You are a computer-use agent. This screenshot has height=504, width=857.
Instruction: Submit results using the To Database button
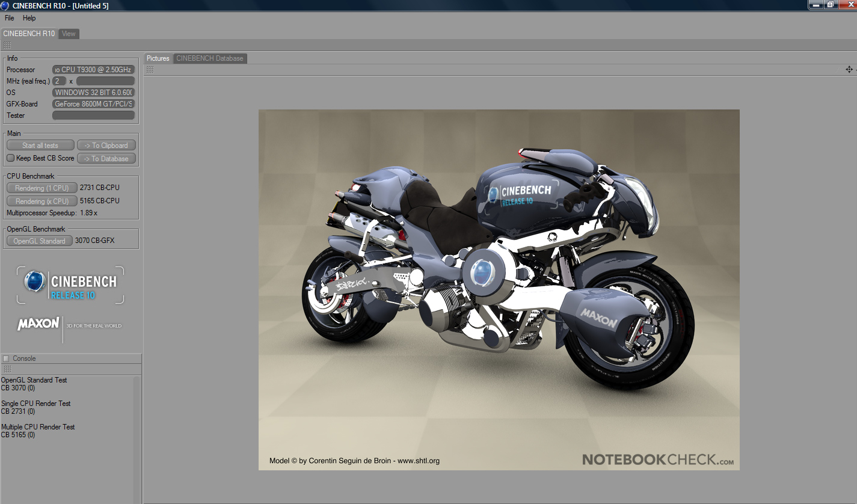pos(106,159)
